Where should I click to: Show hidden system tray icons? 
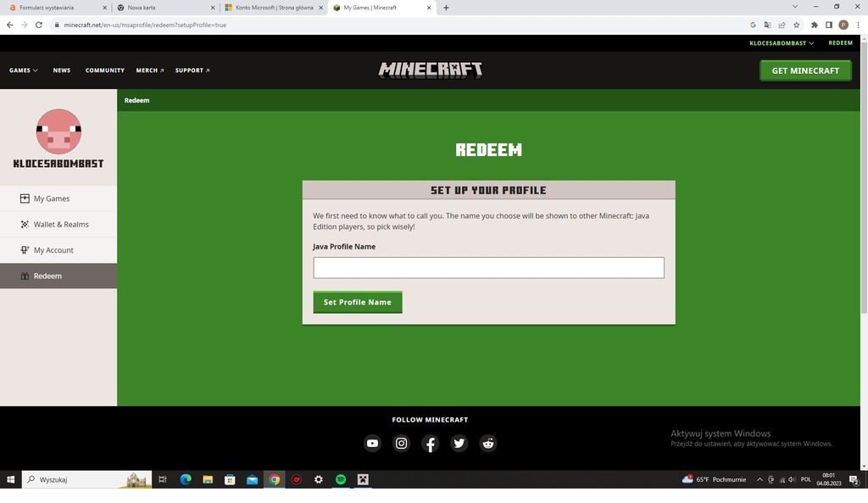tap(759, 479)
